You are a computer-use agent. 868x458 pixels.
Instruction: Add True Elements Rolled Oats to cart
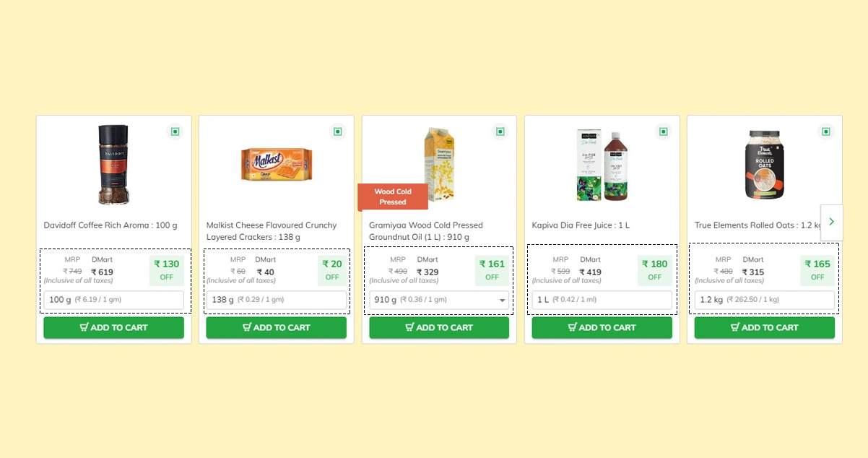point(764,327)
